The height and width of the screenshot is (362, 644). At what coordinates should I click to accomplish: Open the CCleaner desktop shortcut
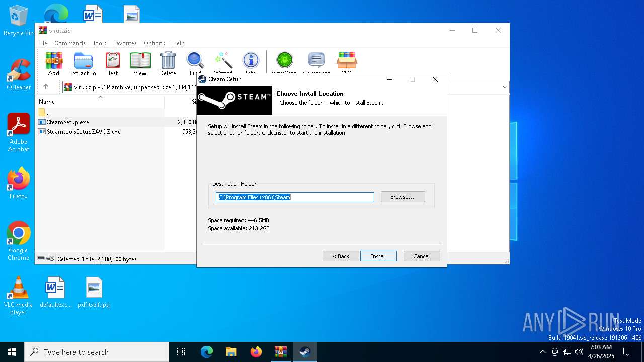click(18, 75)
